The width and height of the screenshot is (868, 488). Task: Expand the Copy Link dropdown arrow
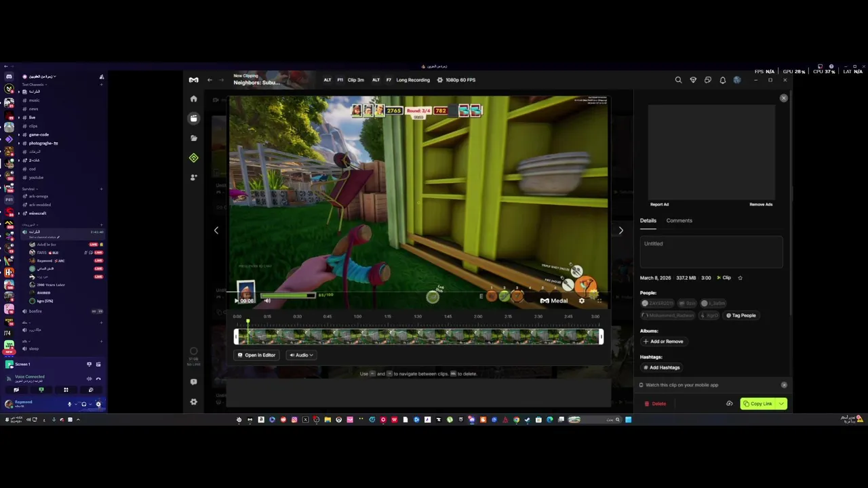(781, 404)
